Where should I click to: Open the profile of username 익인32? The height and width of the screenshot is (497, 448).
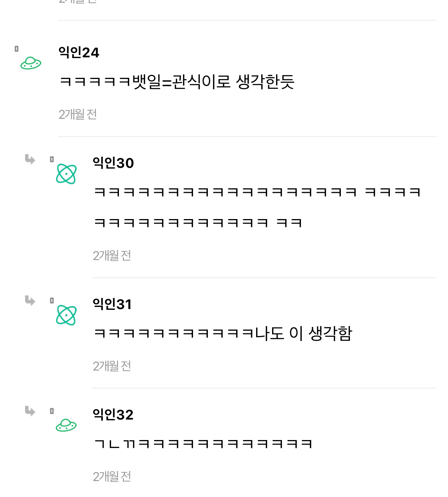coord(113,415)
